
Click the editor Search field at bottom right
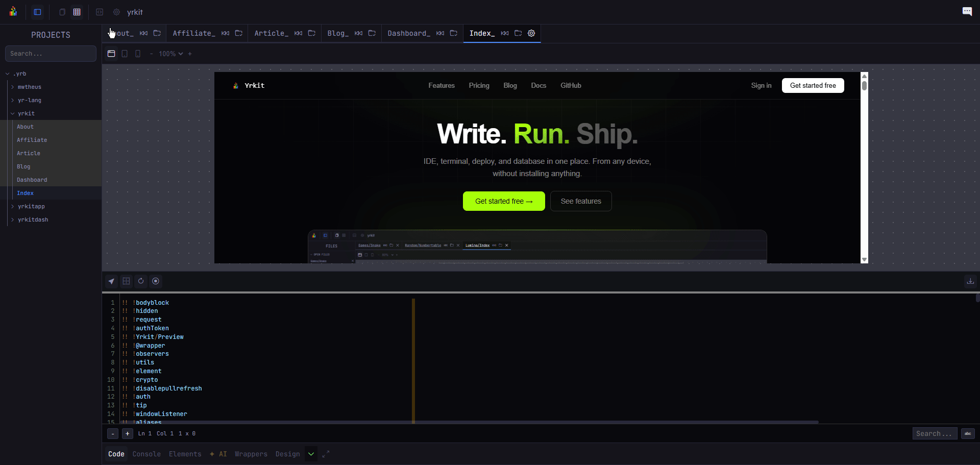935,434
